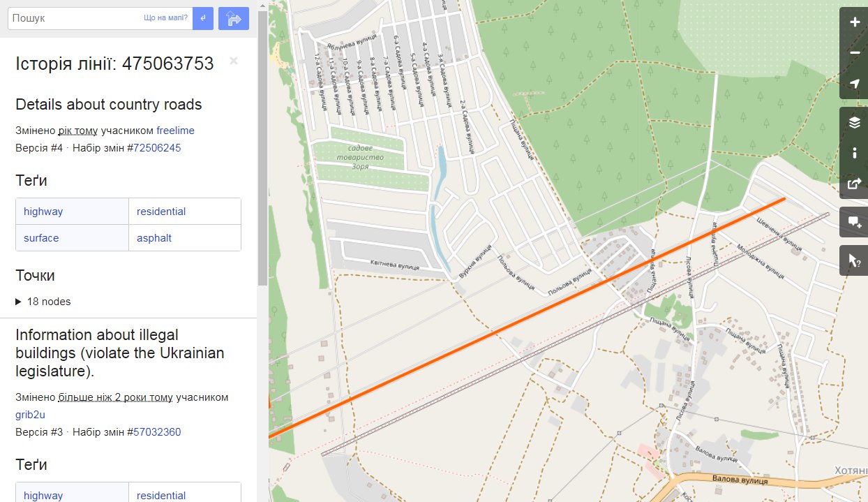Open the map layers panel
Viewport: 868px width, 502px height.
click(854, 122)
